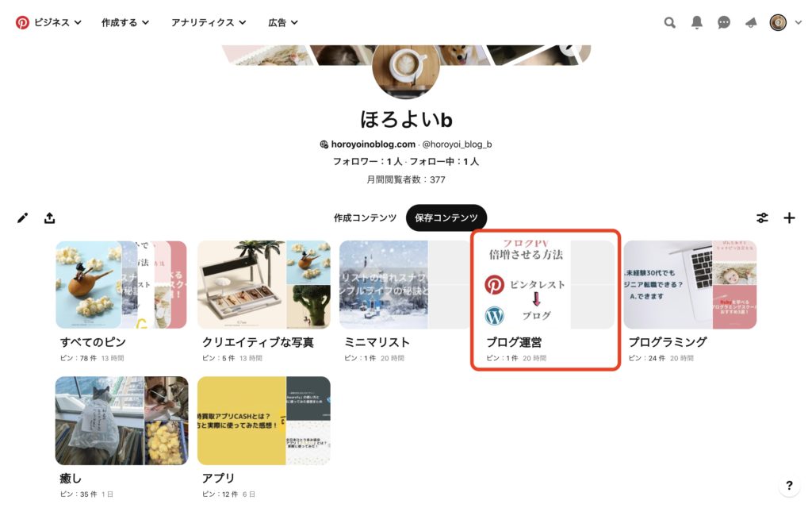This screenshot has height=508, width=812.
Task: Open the 広告 dropdown menu
Action: tap(283, 22)
